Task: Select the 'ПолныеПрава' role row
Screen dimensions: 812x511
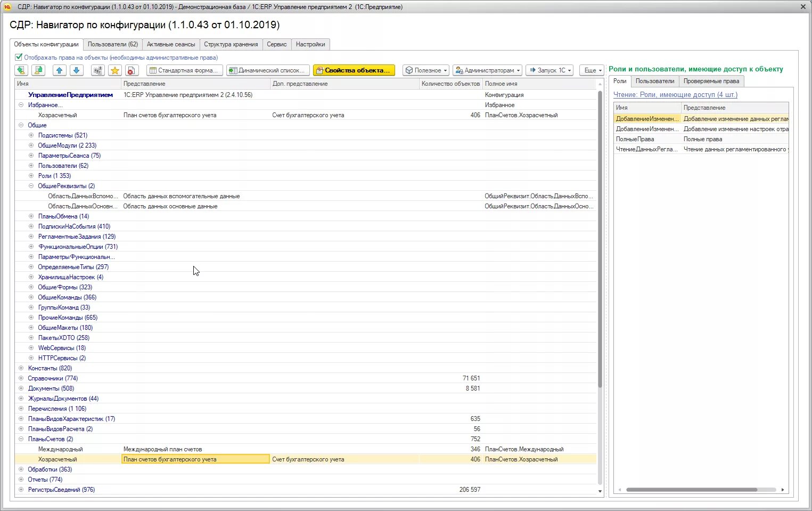Action: coord(701,139)
